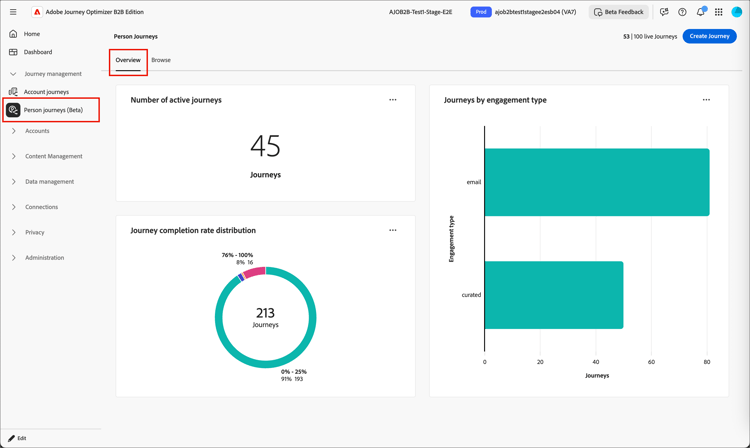Expand the Connections section
750x448 pixels.
(x=13, y=207)
